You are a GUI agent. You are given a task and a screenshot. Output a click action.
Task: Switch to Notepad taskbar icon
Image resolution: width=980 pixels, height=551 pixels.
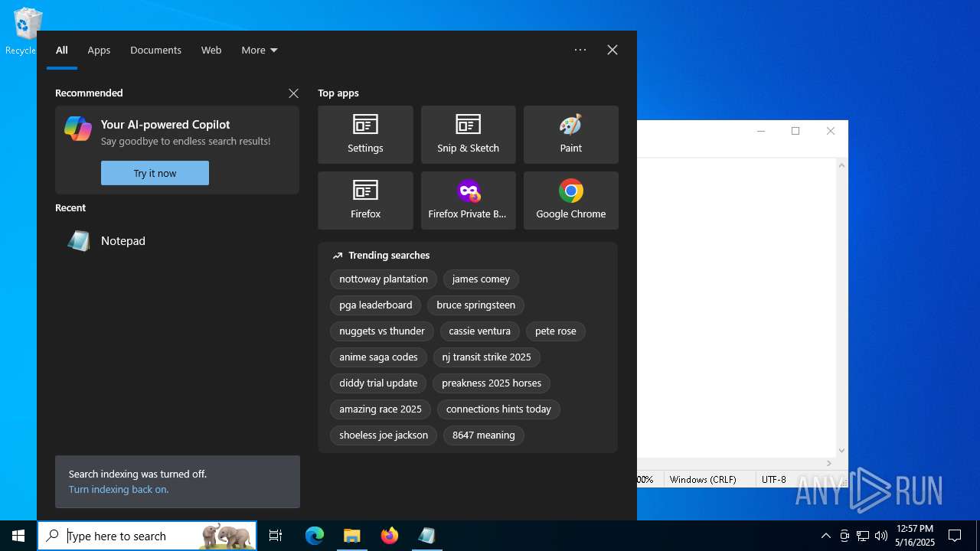pyautogui.click(x=427, y=536)
